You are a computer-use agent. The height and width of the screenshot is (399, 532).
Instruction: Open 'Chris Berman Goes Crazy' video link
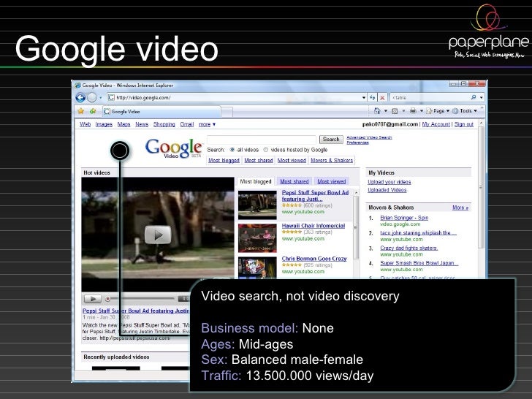314,259
